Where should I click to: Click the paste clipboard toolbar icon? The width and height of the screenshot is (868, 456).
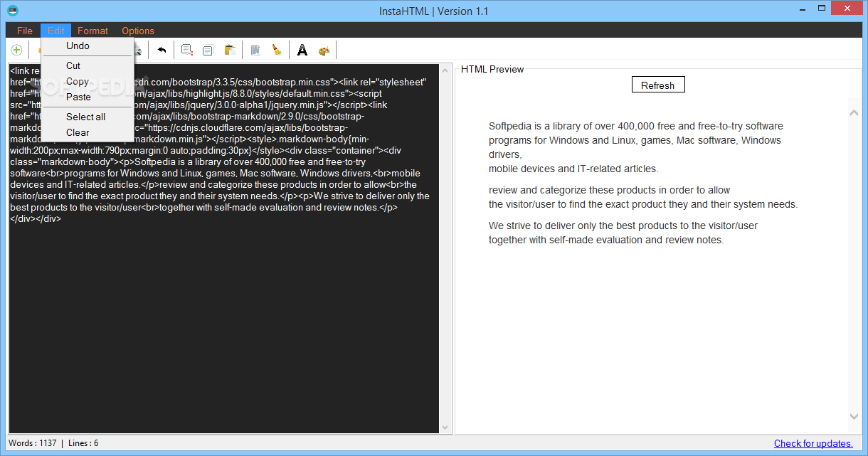(229, 50)
